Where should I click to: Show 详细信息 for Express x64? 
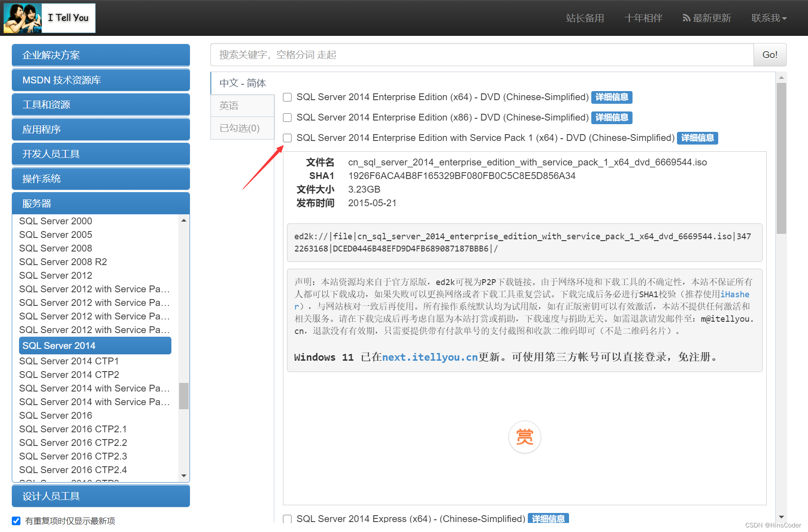click(548, 518)
